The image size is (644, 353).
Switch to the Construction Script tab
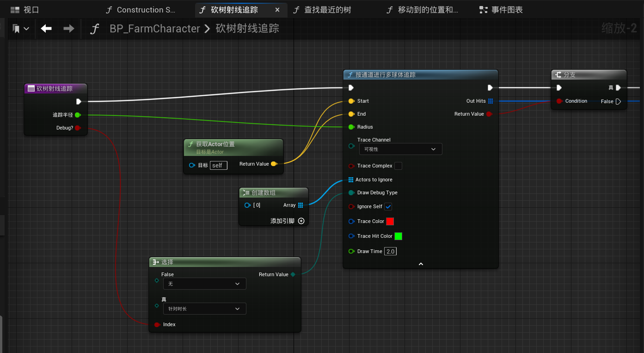140,10
